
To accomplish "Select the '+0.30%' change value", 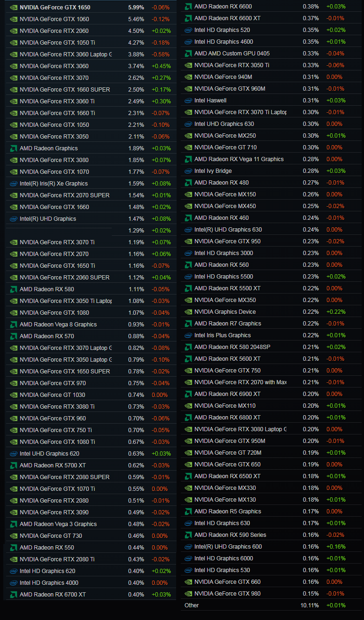I will [x=161, y=101].
